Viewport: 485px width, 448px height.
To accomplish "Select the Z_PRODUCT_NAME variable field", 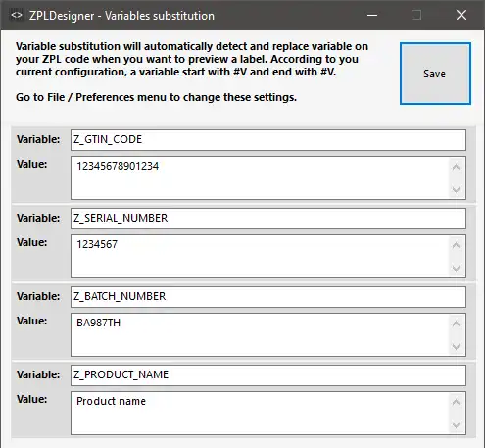I will 268,375.
